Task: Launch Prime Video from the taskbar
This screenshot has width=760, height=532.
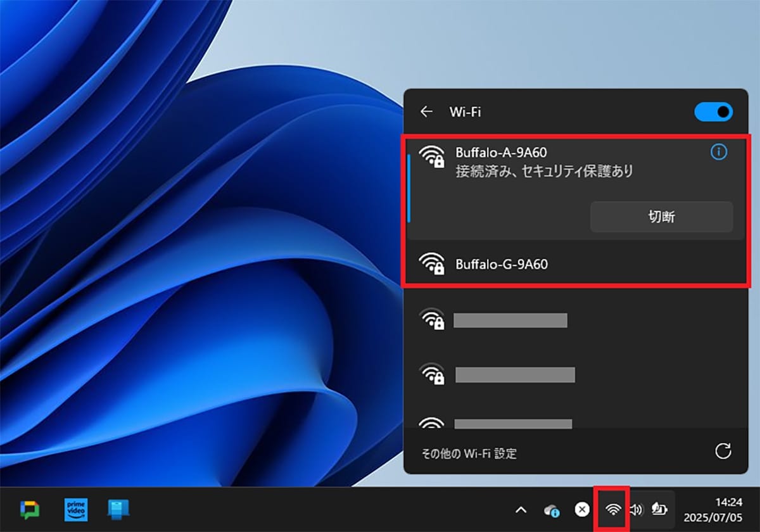Action: (76, 509)
